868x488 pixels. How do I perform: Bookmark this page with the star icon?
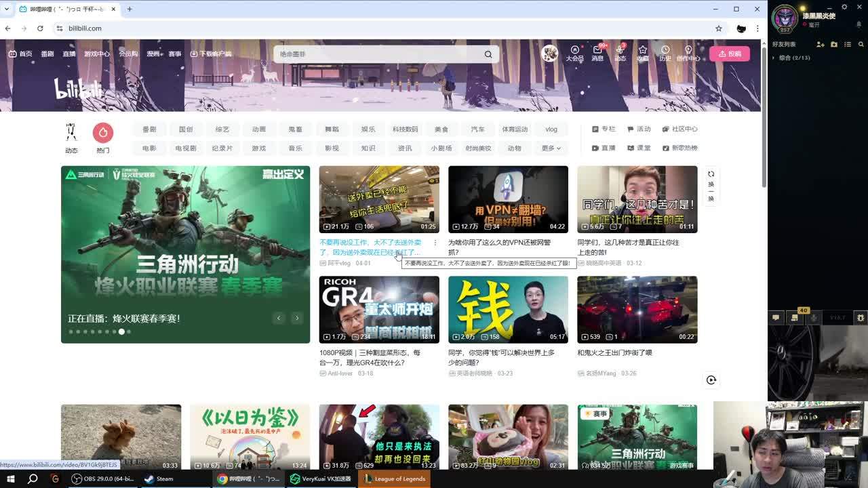tap(719, 28)
